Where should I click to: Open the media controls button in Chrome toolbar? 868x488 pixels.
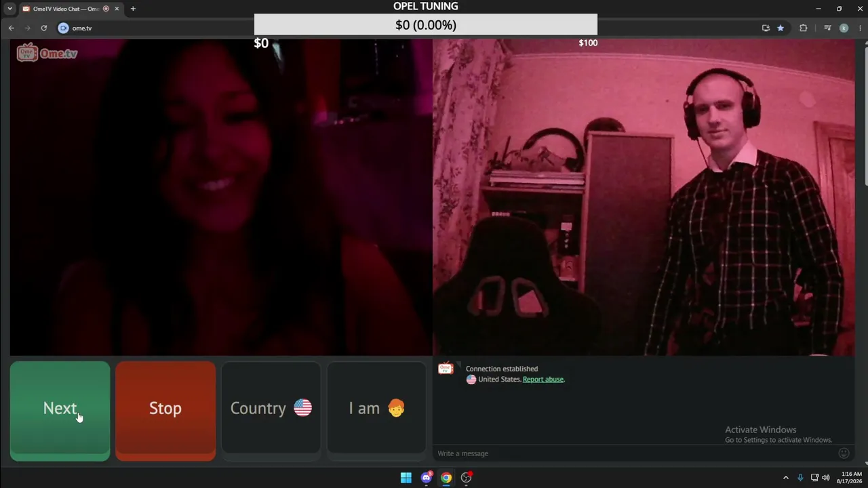827,28
